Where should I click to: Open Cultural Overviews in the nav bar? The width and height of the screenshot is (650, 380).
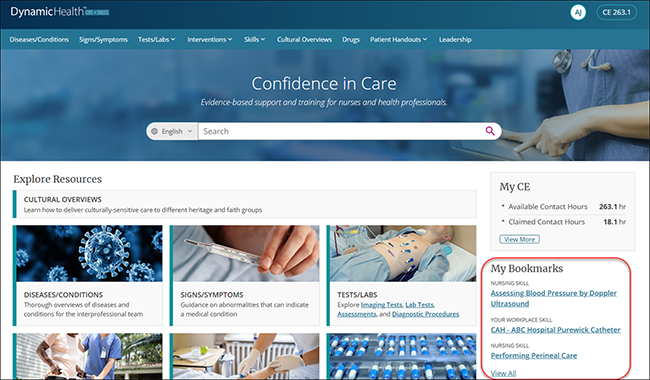pos(304,39)
